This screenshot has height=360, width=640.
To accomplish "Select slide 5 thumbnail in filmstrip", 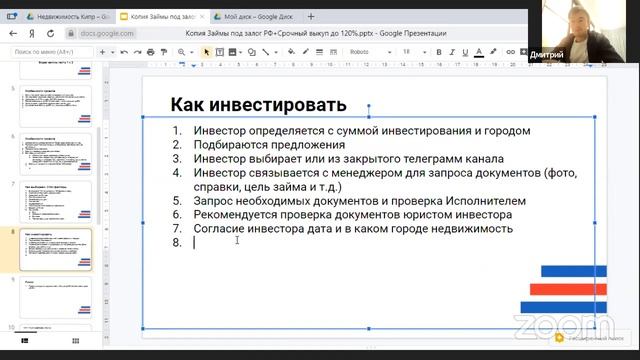I will pyautogui.click(x=56, y=106).
